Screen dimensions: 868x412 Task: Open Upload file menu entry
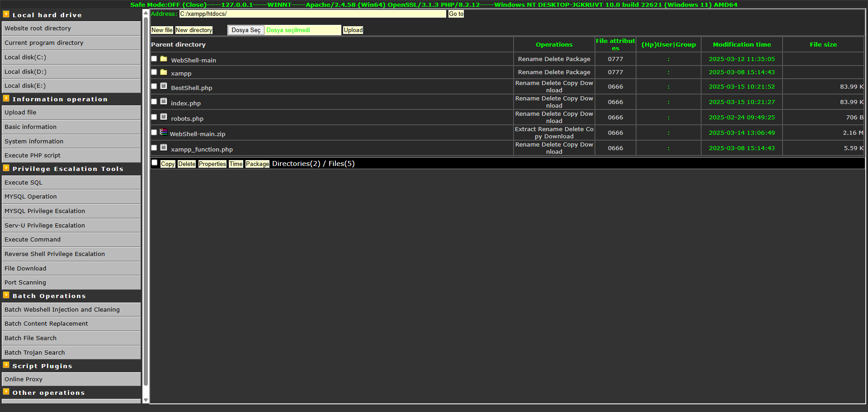click(71, 112)
